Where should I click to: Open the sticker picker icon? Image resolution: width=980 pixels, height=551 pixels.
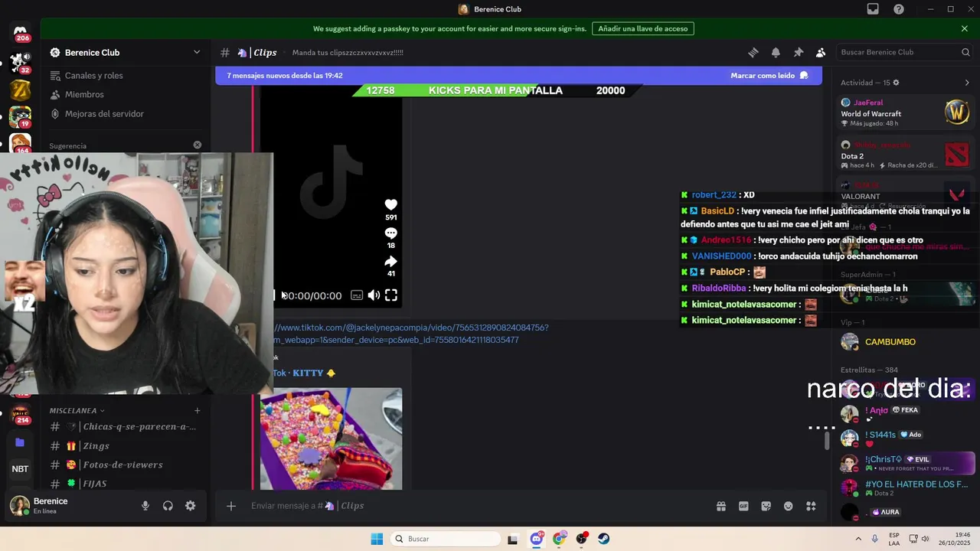[x=766, y=506]
